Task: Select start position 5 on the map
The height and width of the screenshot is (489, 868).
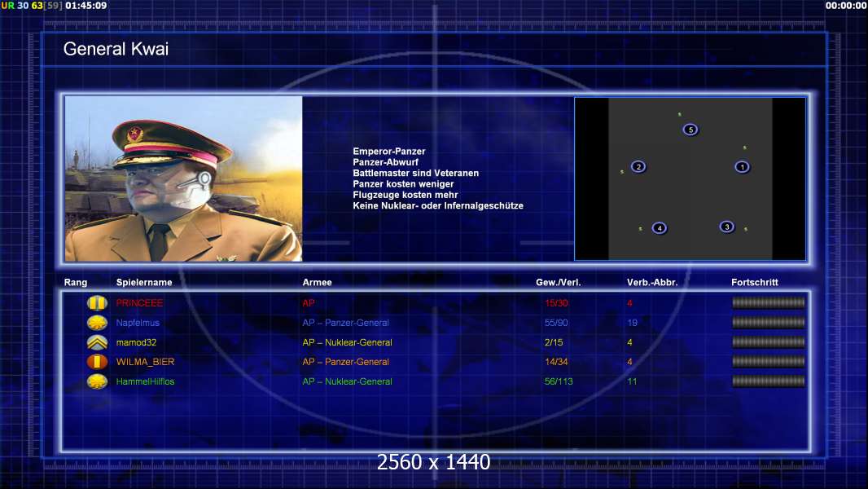Action: click(690, 130)
